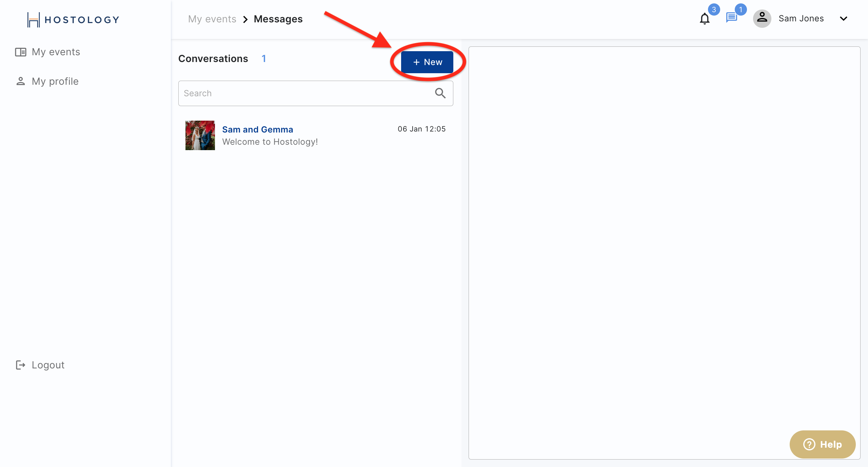This screenshot has width=868, height=467.
Task: Open My events in the sidebar
Action: [x=47, y=52]
